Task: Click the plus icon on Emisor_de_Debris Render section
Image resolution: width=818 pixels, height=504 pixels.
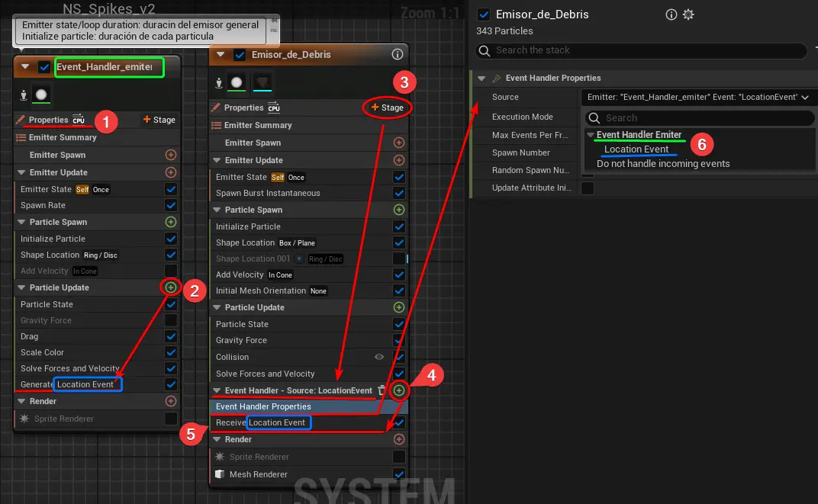Action: click(398, 439)
